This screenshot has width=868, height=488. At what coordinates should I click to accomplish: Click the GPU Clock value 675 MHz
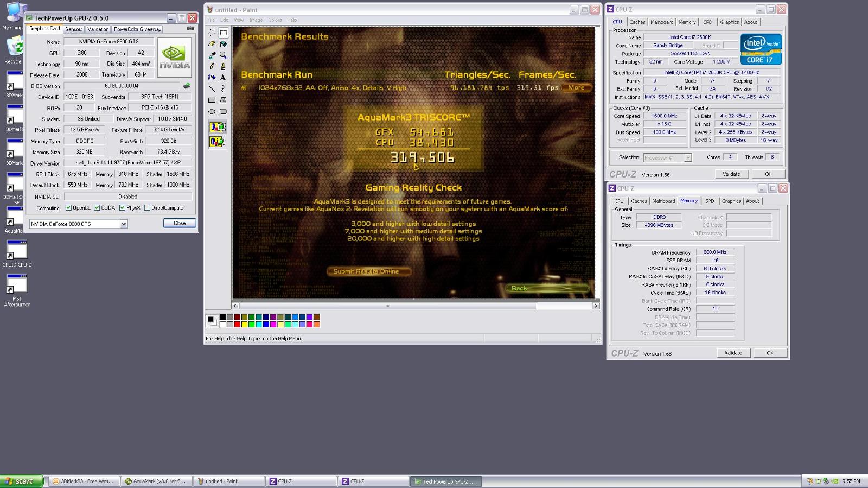point(78,174)
